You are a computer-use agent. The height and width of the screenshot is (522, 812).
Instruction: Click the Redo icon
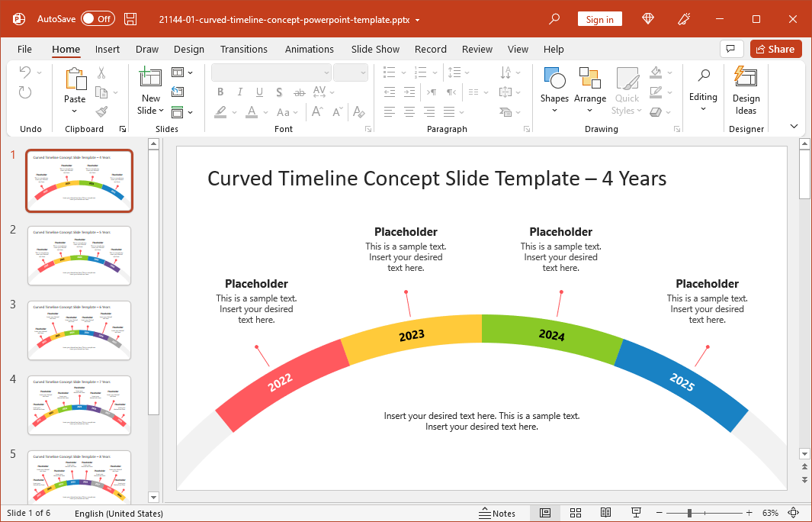coord(25,92)
